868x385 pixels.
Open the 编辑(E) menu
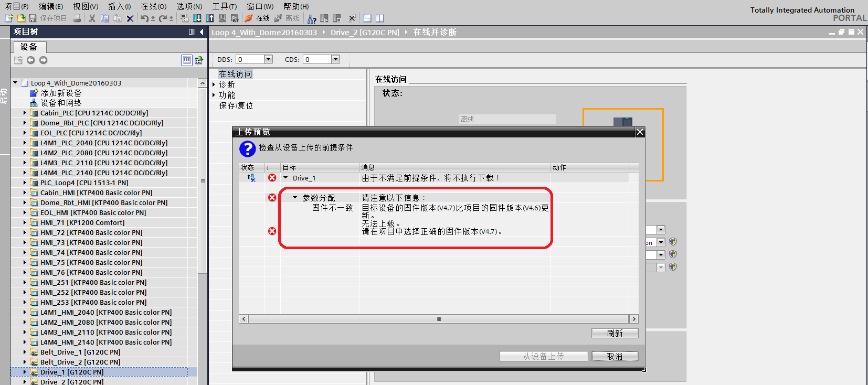tap(50, 6)
